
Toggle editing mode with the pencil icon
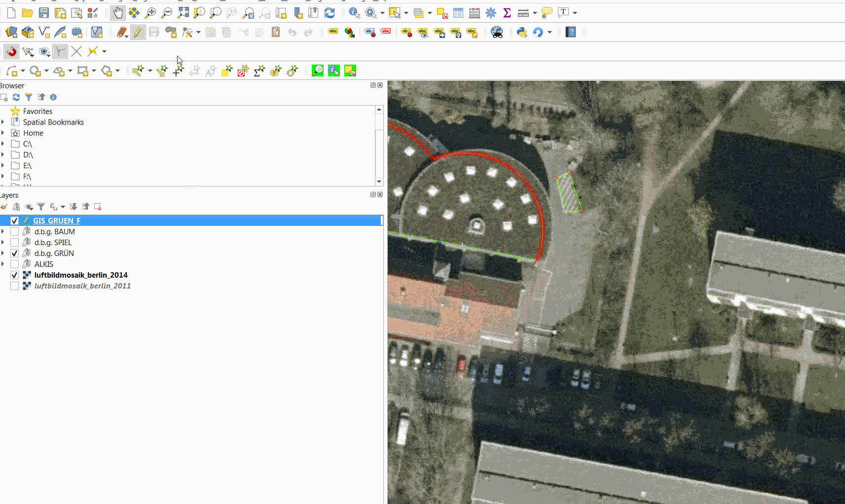pos(138,32)
